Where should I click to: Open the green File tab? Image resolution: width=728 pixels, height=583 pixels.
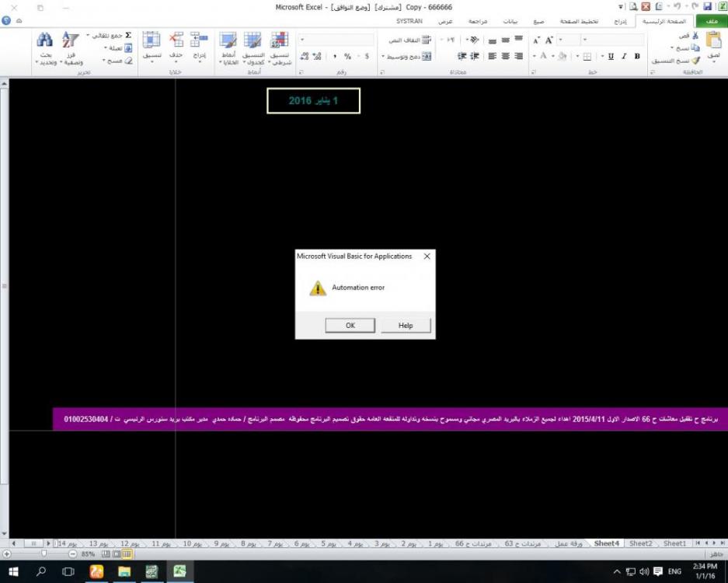pos(711,21)
